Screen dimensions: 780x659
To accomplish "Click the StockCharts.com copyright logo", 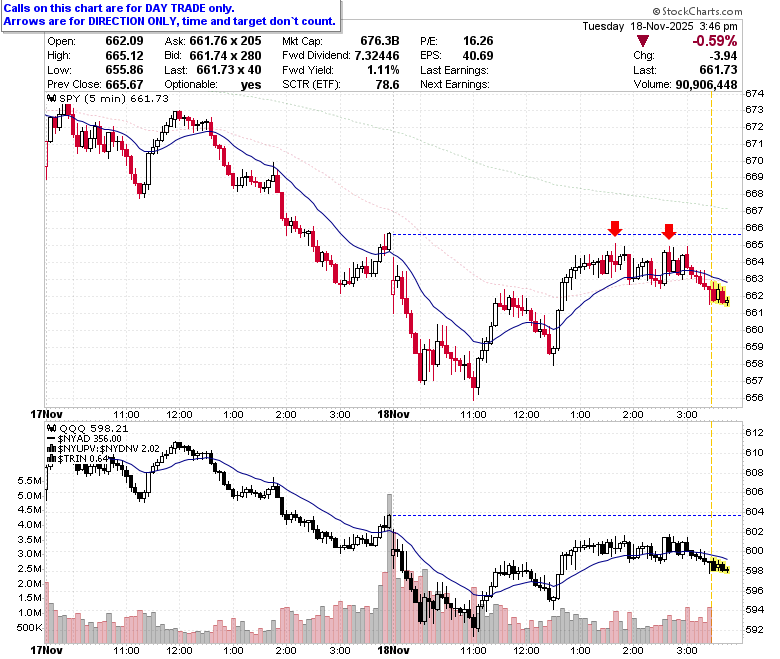I will click(x=697, y=11).
